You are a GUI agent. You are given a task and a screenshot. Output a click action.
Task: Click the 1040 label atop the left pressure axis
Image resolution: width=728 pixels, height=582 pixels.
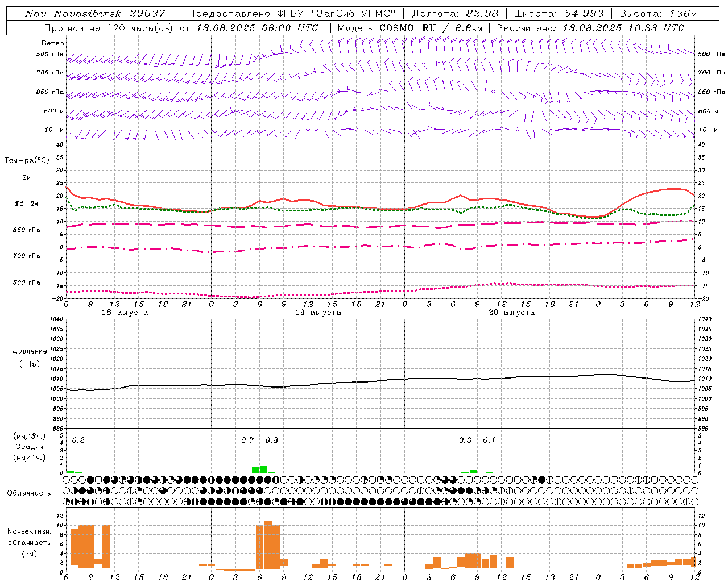[x=56, y=319]
